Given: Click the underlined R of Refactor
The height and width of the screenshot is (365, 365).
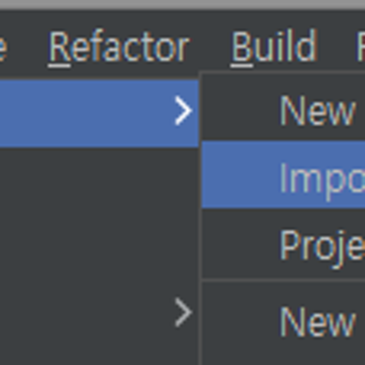Looking at the screenshot, I should pos(59,47).
